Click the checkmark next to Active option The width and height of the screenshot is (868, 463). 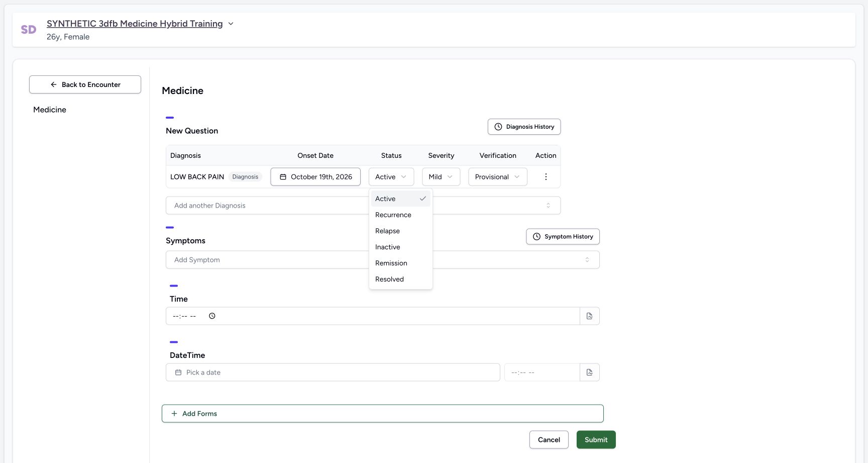click(x=423, y=199)
